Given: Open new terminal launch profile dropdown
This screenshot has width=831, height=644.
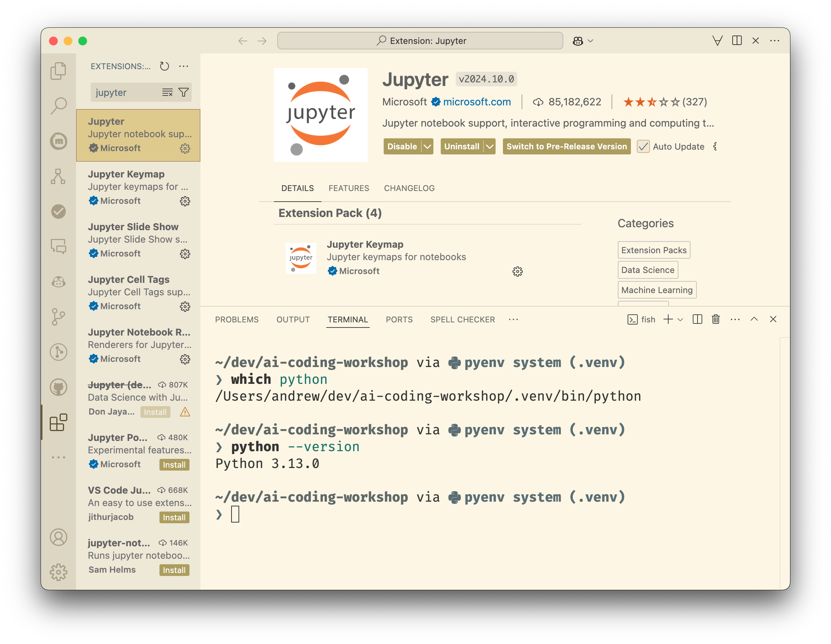Looking at the screenshot, I should pyautogui.click(x=681, y=319).
